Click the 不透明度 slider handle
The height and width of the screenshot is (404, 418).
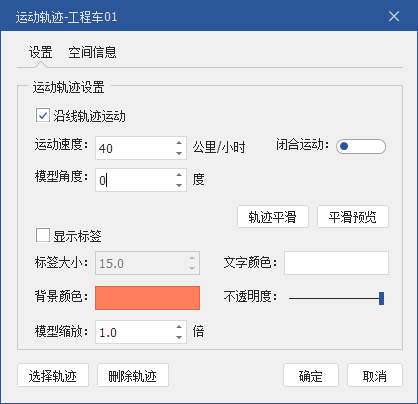click(381, 298)
